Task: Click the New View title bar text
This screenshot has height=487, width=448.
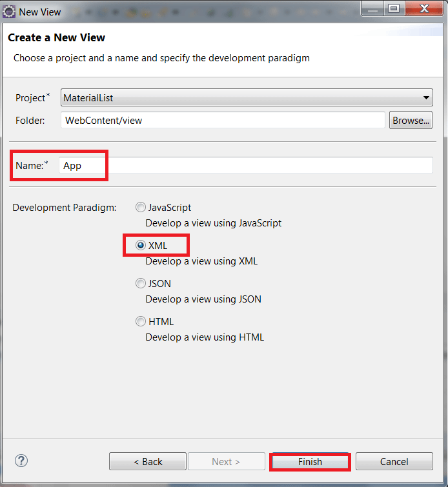Action: [x=40, y=12]
